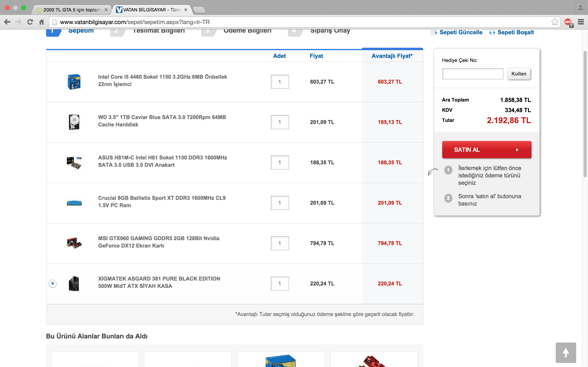
Task: Open the Chrome user profile icon
Action: click(x=580, y=8)
